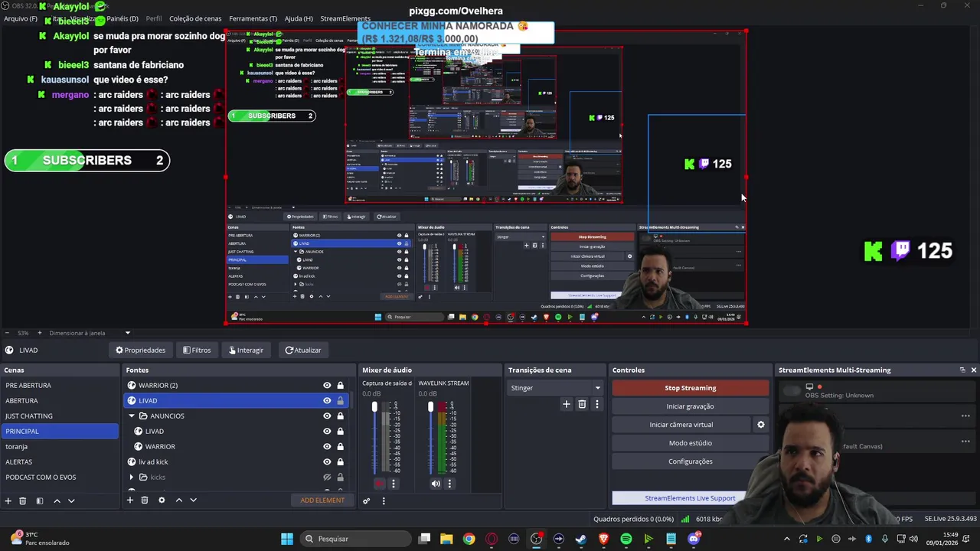
Task: Collapse the ANUNCIOS group
Action: tap(132, 416)
